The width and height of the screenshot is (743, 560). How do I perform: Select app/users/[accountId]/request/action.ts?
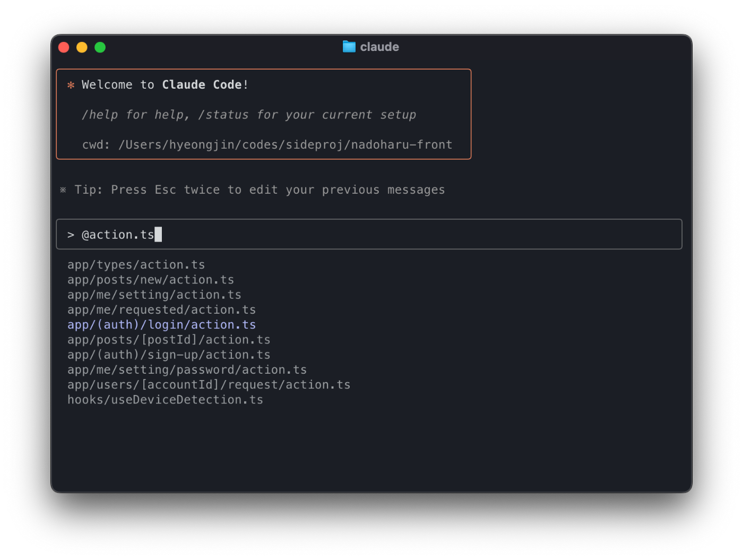209,385
